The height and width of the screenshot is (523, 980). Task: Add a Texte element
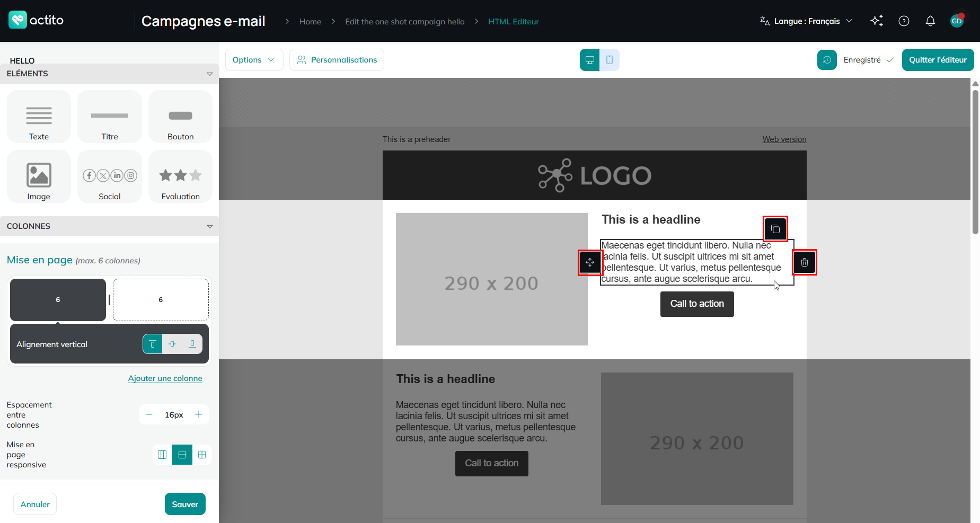coord(39,117)
